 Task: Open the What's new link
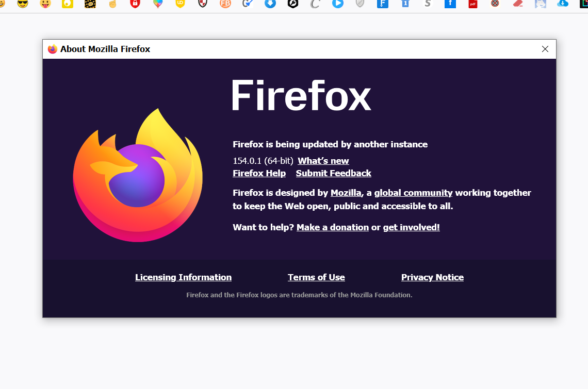point(323,161)
